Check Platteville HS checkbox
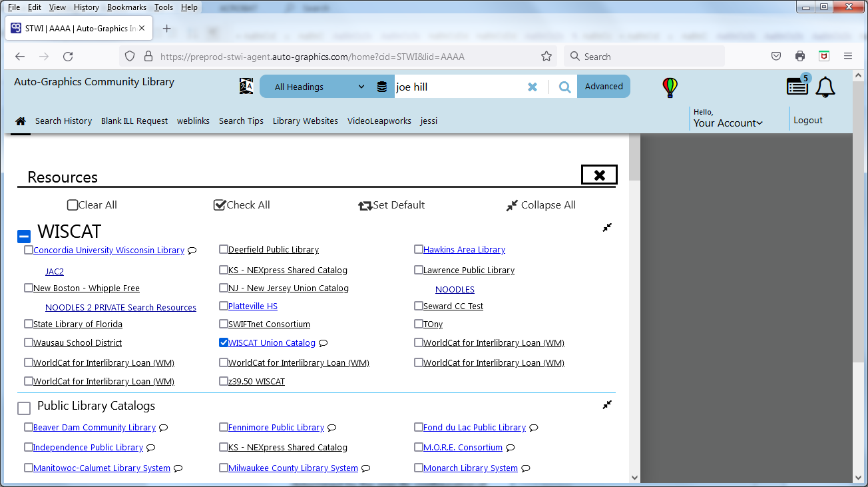Viewport: 868px width, 487px height. pos(224,306)
